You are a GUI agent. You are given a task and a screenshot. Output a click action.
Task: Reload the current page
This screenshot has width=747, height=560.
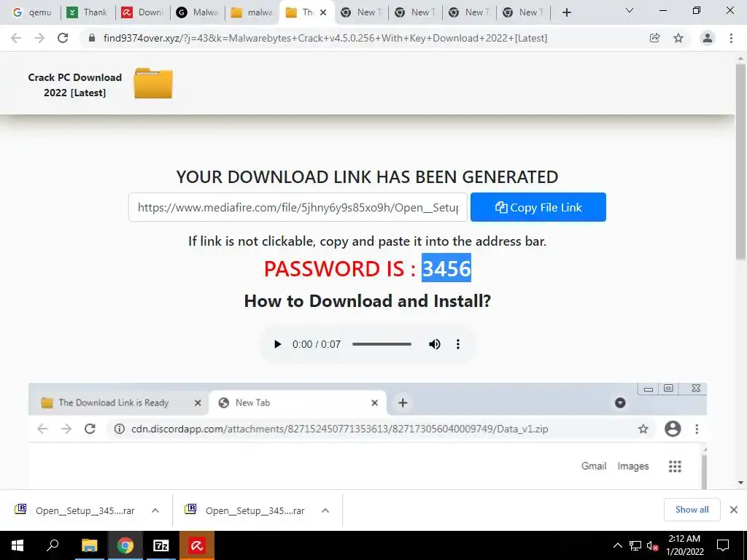(x=63, y=38)
